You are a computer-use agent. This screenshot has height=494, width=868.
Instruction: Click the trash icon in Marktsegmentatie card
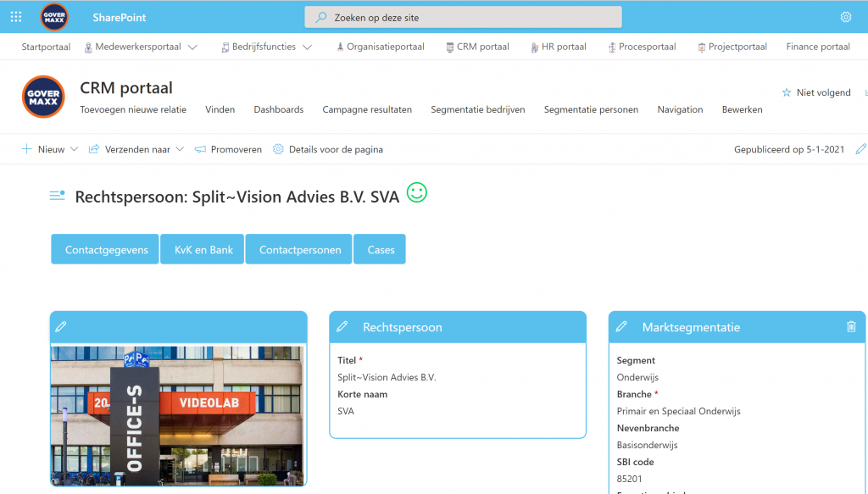851,327
